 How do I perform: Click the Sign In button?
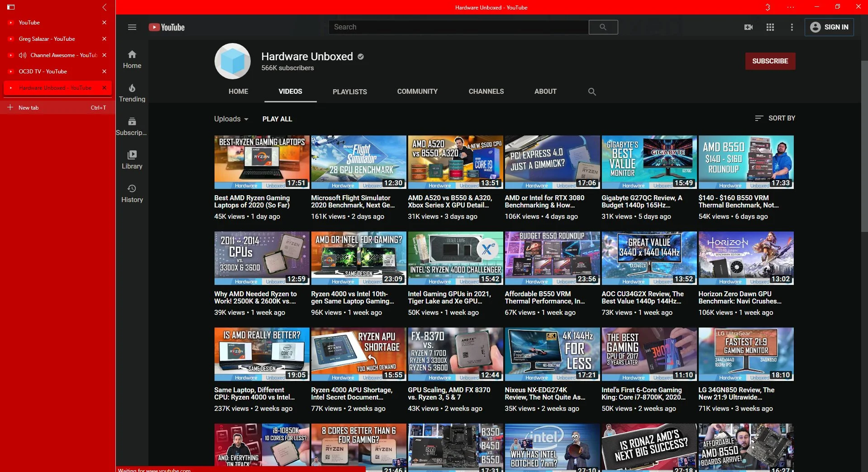pyautogui.click(x=829, y=27)
